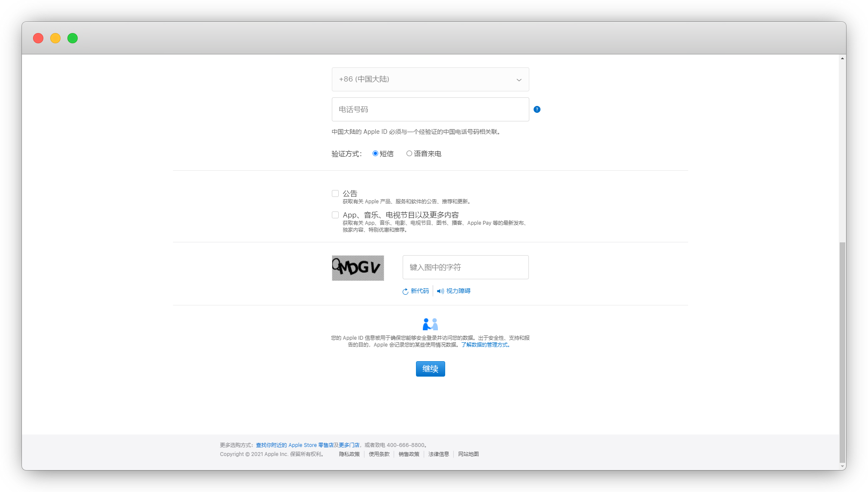Image resolution: width=868 pixels, height=492 pixels.
Task: Click the 键入图中的字符 captcha input field
Action: [x=465, y=267]
